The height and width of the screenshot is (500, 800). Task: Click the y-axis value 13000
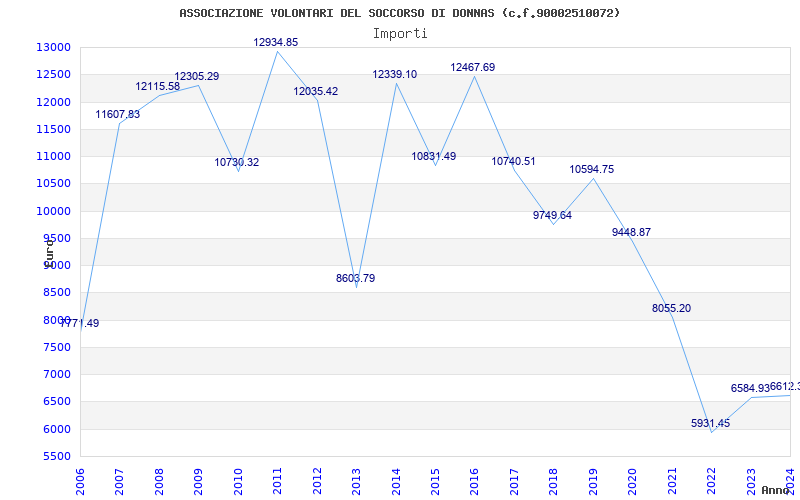pos(53,47)
